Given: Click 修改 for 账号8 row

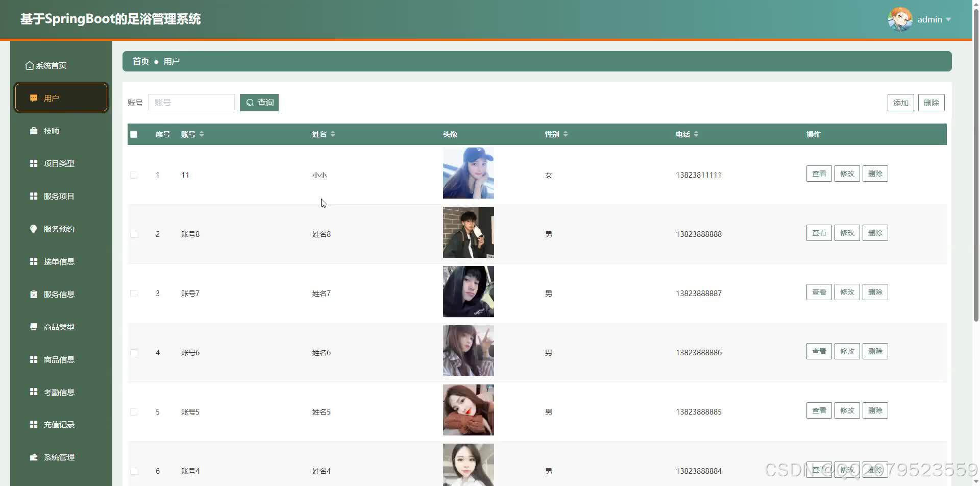Looking at the screenshot, I should point(847,233).
